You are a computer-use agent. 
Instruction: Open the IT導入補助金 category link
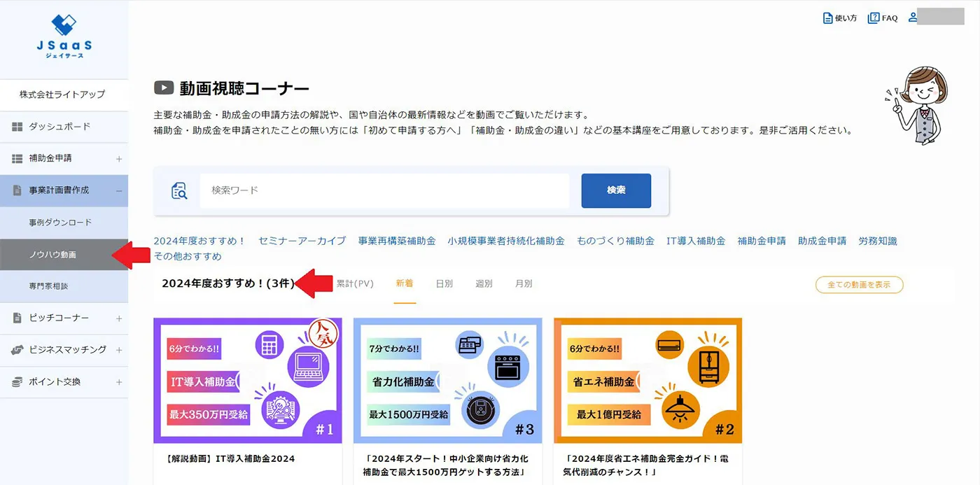pyautogui.click(x=696, y=241)
